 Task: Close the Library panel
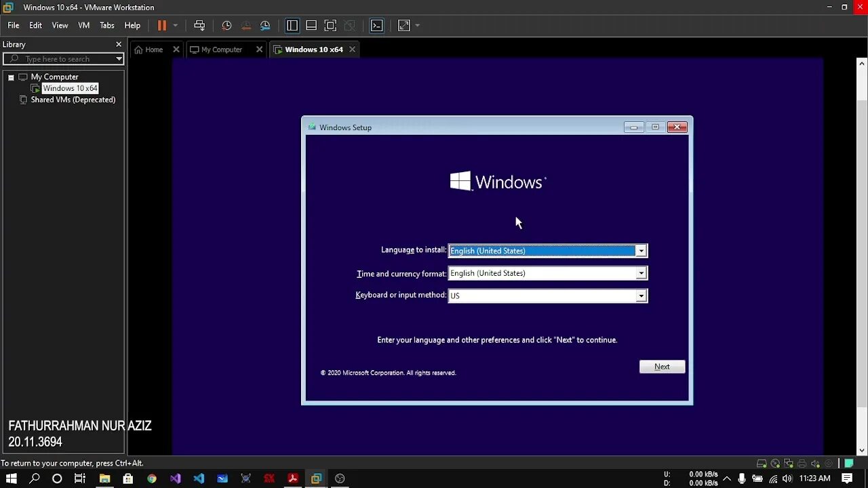point(119,45)
